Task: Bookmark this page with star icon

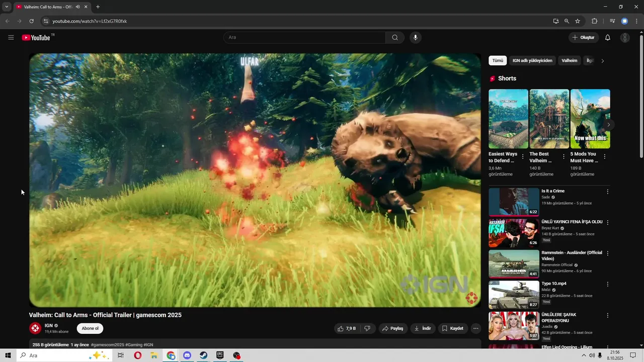Action: 578,21
